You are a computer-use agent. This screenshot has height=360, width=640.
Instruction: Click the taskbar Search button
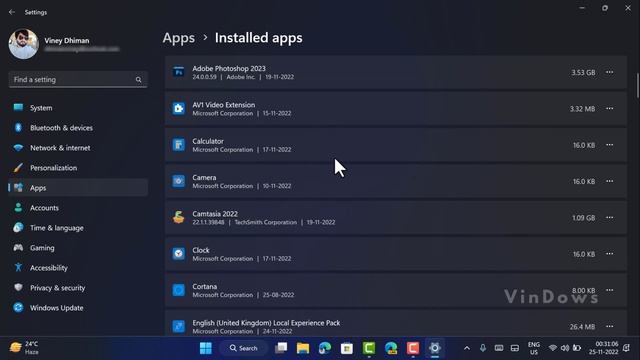pyautogui.click(x=244, y=348)
